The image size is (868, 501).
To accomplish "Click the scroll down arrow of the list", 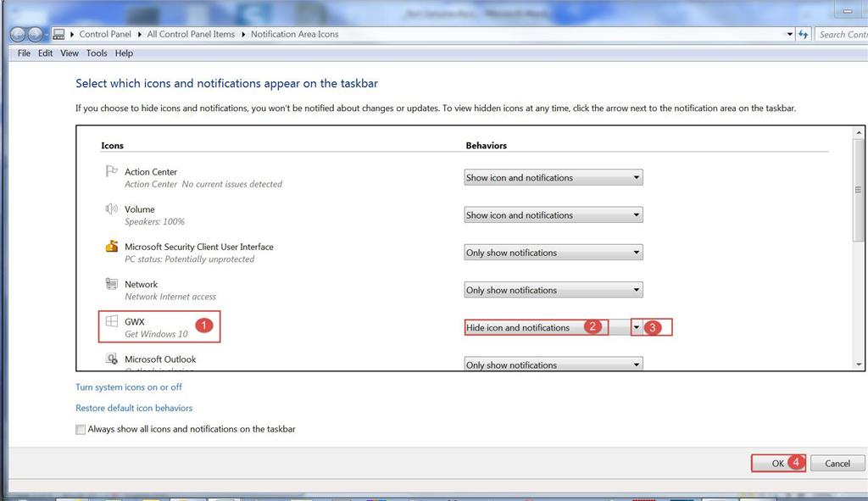I will (859, 365).
